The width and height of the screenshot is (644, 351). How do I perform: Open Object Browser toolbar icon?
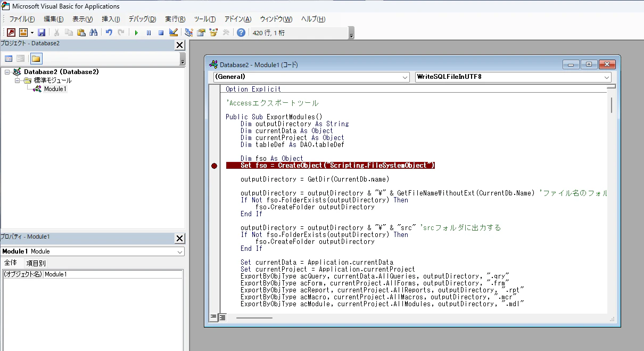213,32
